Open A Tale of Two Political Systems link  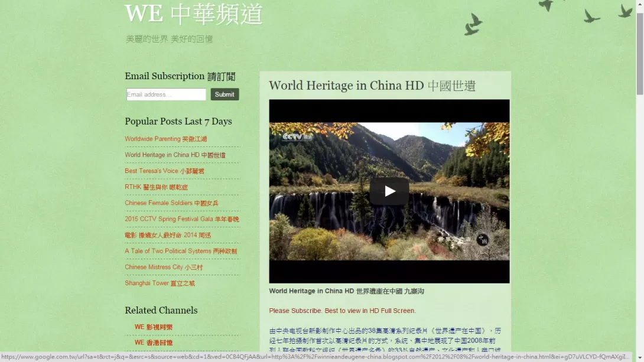(x=181, y=251)
